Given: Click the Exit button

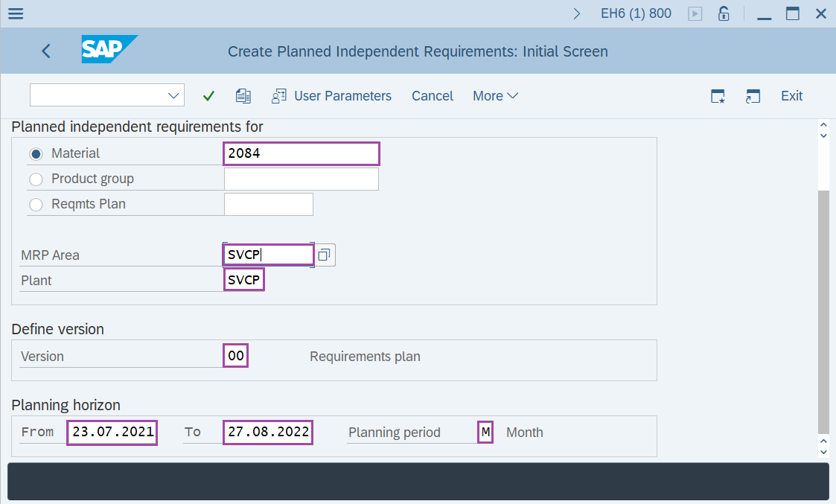Looking at the screenshot, I should coord(791,96).
